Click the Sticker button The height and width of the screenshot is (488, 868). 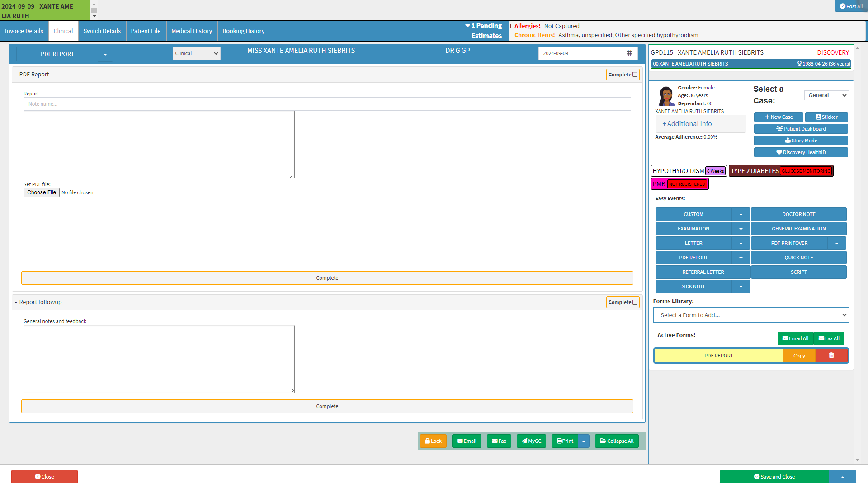pos(826,117)
